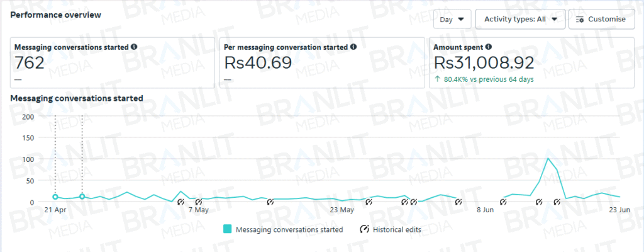Select the Messaging conversations started metric card
Viewport: 644px width, 252px height.
(112, 62)
